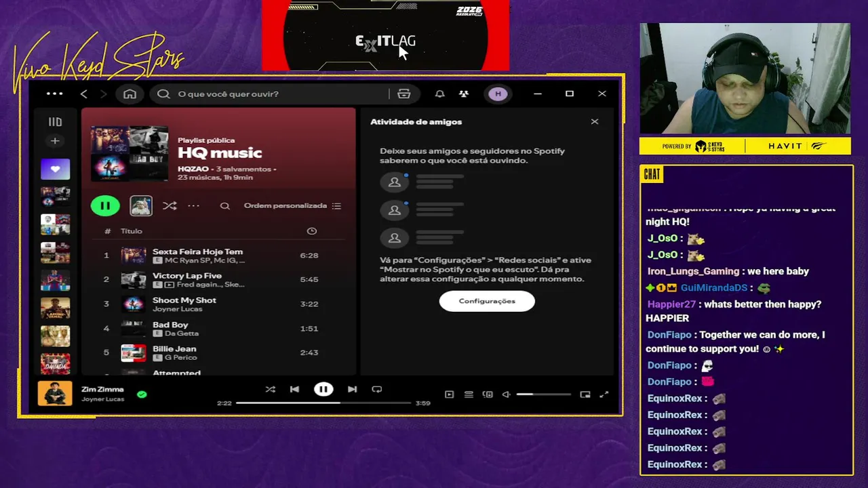Enter fullscreen with expand arrows icon
This screenshot has height=488, width=868.
[604, 394]
